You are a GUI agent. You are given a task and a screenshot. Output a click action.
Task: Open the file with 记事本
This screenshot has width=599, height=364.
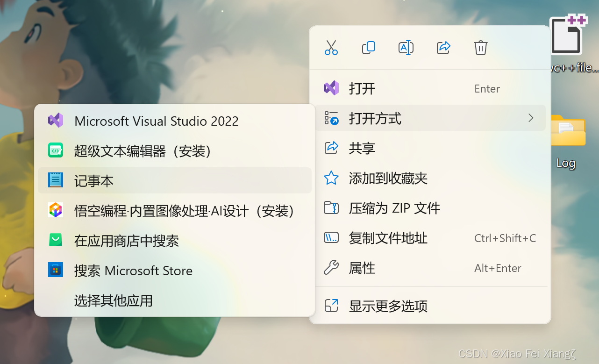click(x=175, y=180)
